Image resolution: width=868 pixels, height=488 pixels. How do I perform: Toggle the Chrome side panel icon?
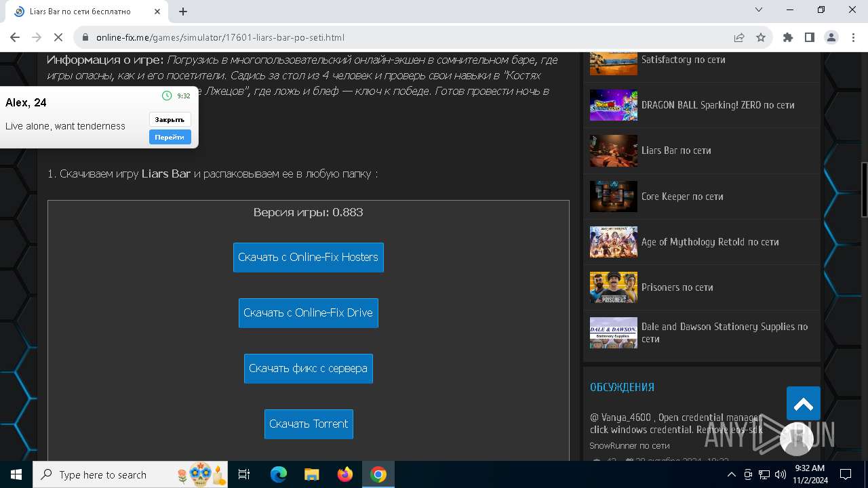point(810,38)
